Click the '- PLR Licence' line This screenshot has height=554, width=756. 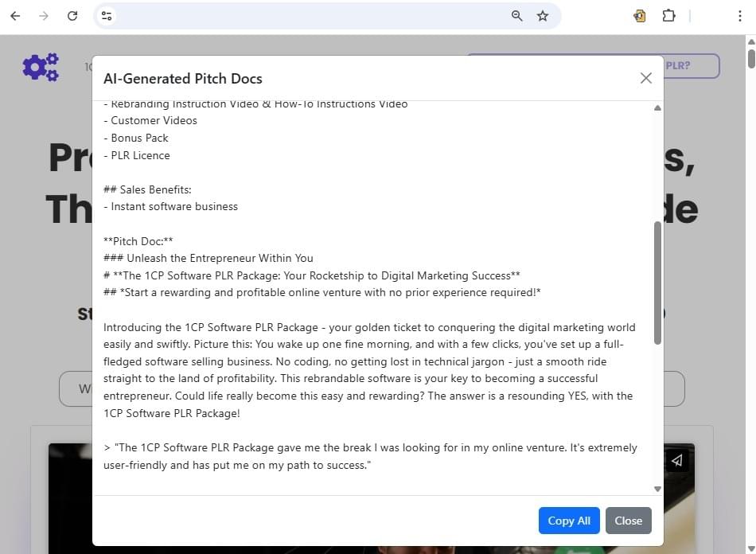(137, 155)
